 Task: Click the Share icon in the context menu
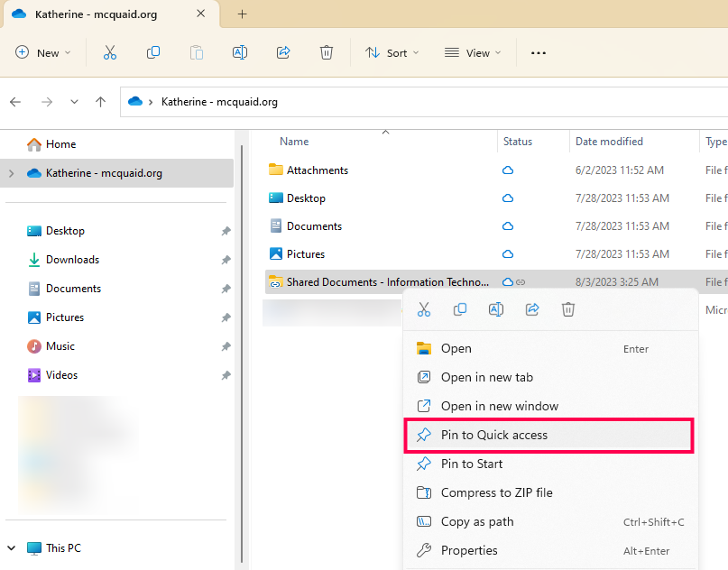coord(532,309)
